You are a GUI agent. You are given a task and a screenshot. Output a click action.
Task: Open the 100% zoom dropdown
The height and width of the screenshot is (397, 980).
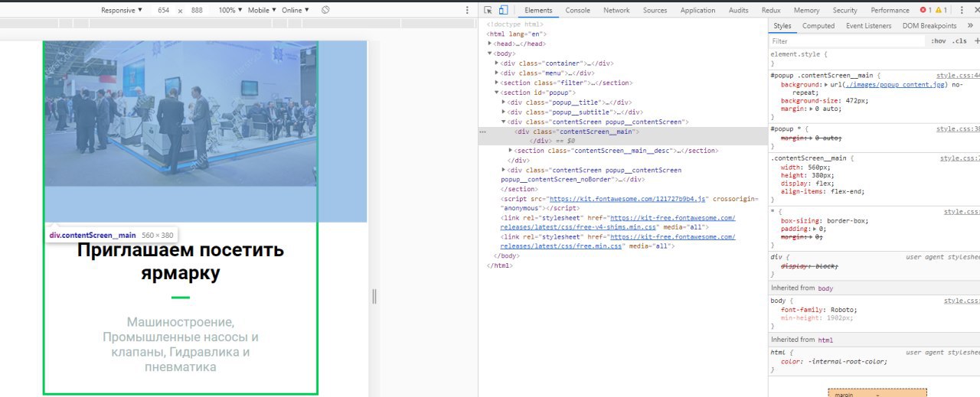[230, 10]
